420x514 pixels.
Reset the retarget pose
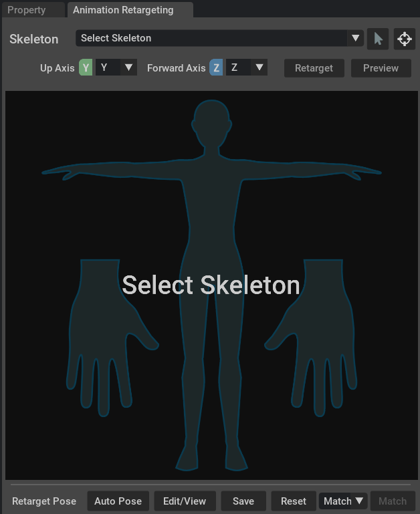click(x=294, y=501)
